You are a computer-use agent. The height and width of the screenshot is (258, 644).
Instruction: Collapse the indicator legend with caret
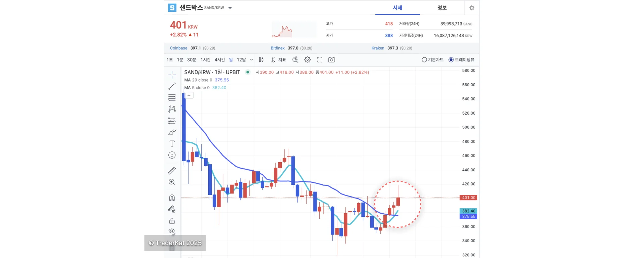click(189, 95)
